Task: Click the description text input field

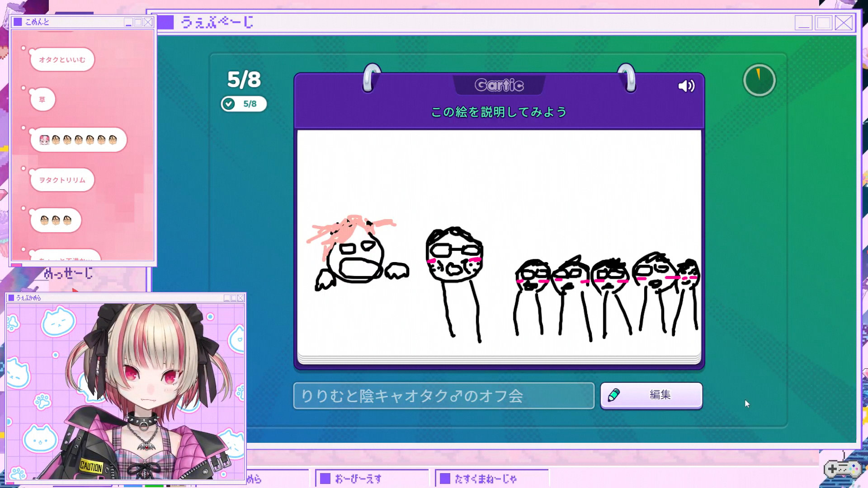Action: (x=443, y=396)
